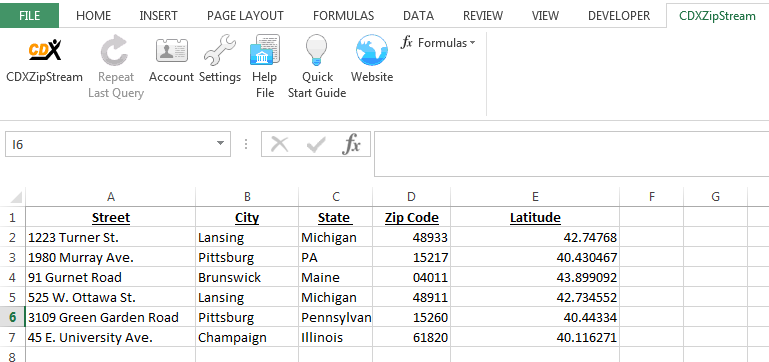Image resolution: width=769 pixels, height=362 pixels.
Task: Click the formula bar Cancel X icon
Action: (x=280, y=145)
